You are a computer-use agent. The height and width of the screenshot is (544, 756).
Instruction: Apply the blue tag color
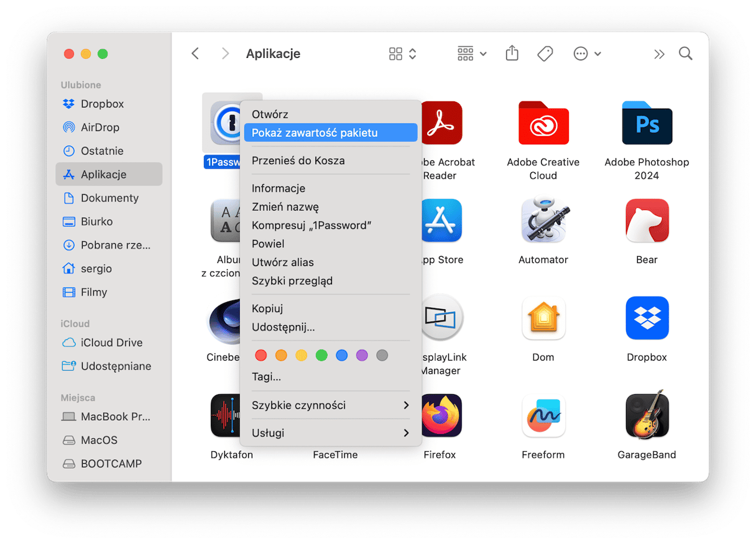(341, 356)
